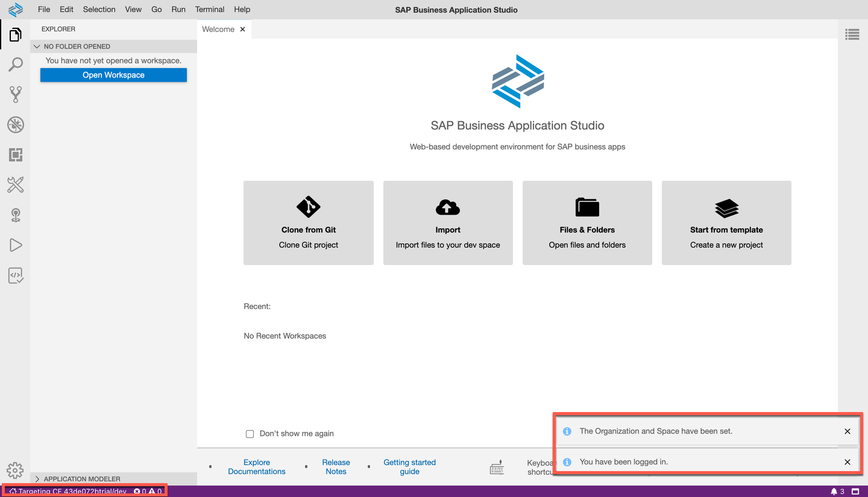
Task: Click the Targeting CF org/space status bar entry
Action: (x=68, y=492)
